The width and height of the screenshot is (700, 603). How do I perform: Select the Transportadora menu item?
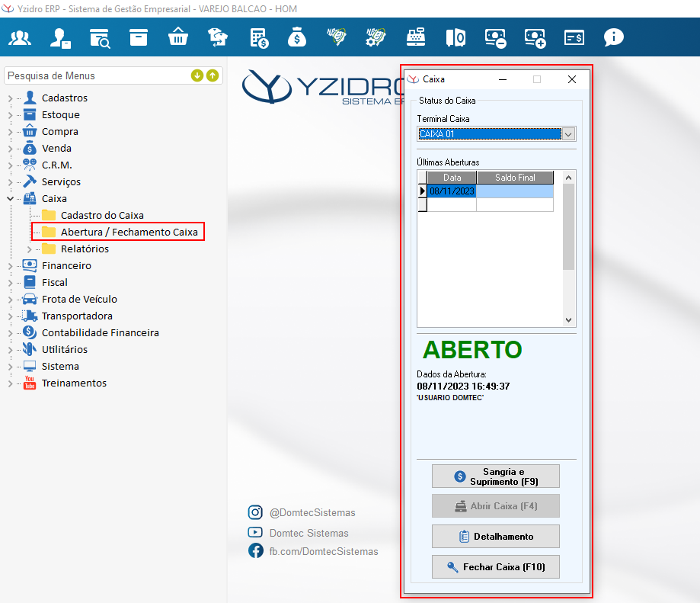tap(77, 316)
